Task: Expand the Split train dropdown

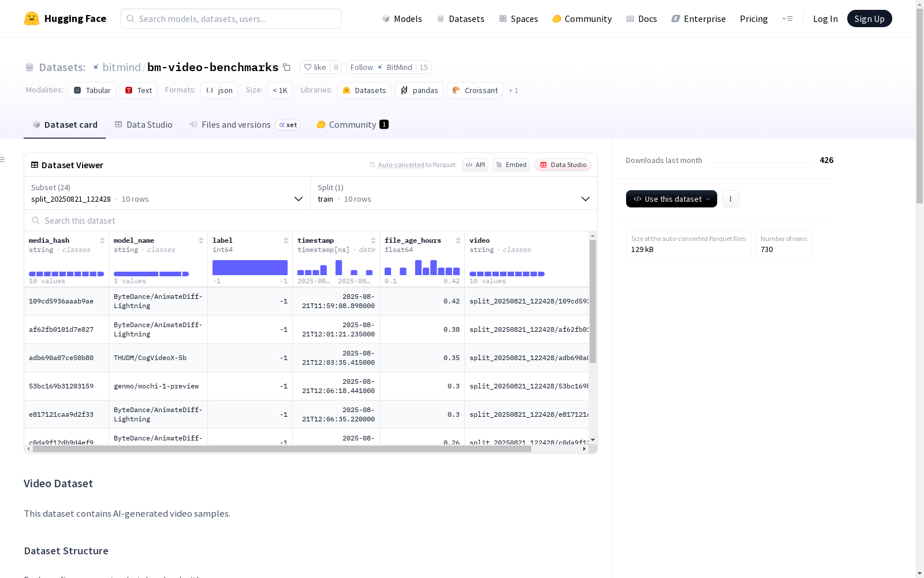Action: coord(454,193)
